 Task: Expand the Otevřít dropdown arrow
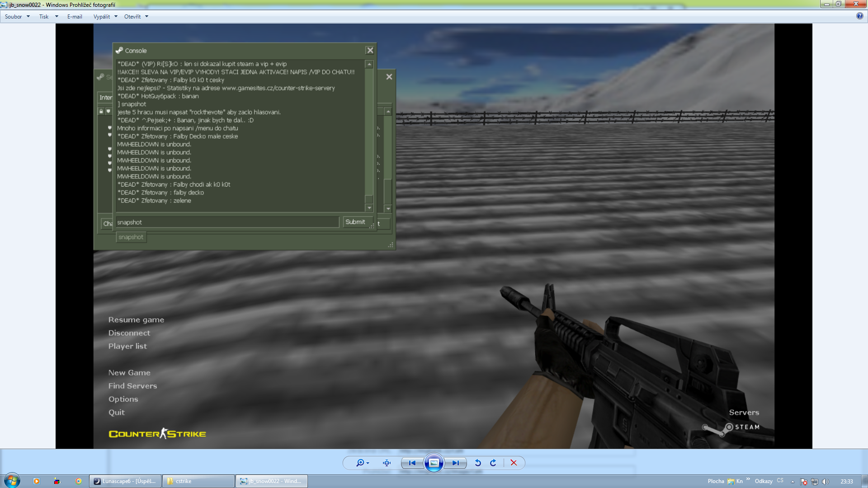[146, 17]
